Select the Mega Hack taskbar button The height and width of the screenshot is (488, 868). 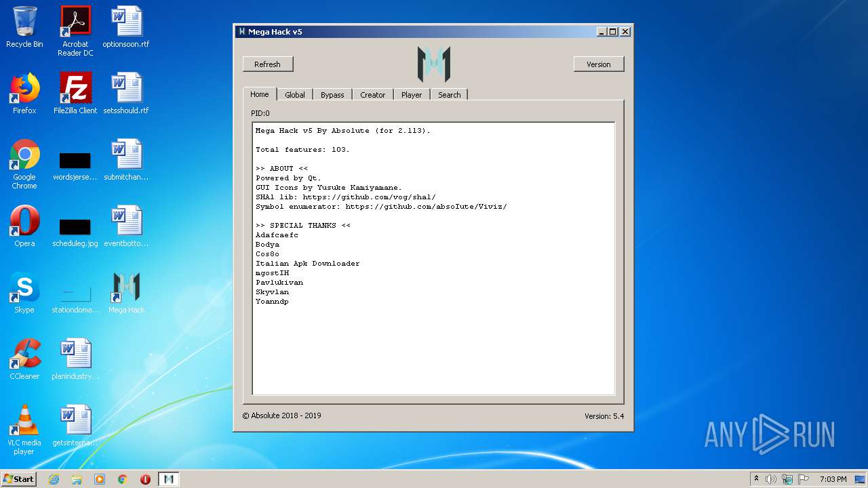[x=169, y=479]
